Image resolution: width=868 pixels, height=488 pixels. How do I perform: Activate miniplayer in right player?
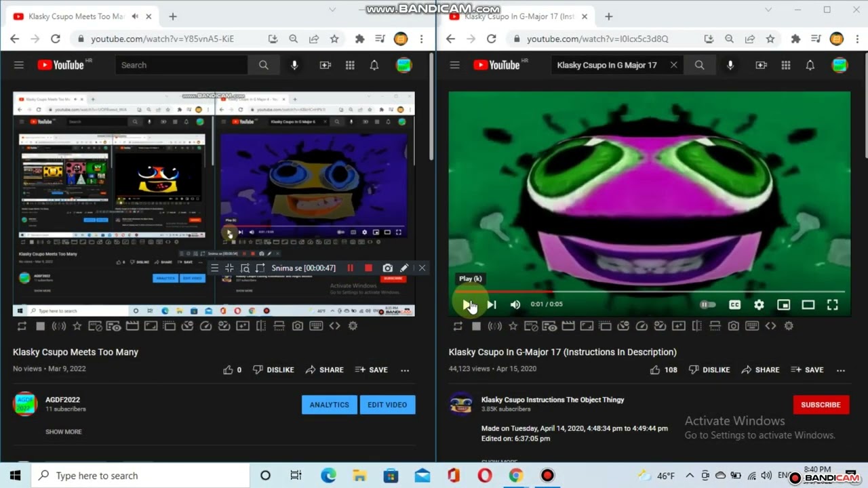point(783,305)
